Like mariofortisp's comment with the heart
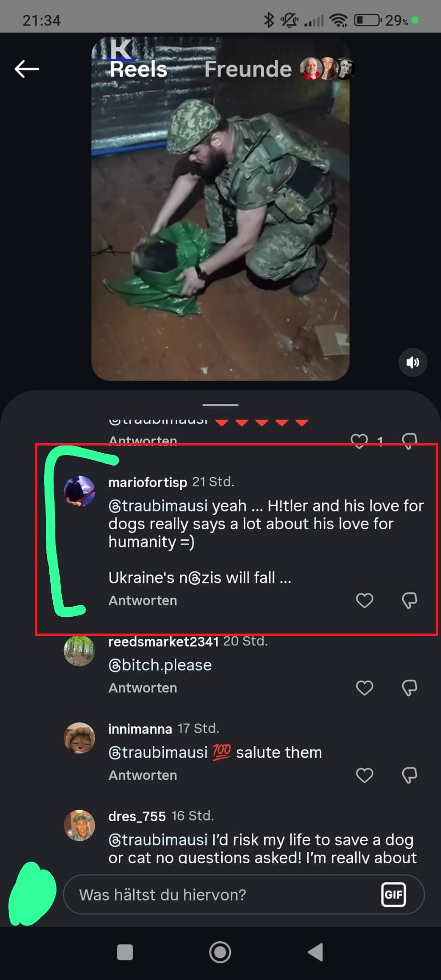The image size is (441, 980). pyautogui.click(x=364, y=601)
